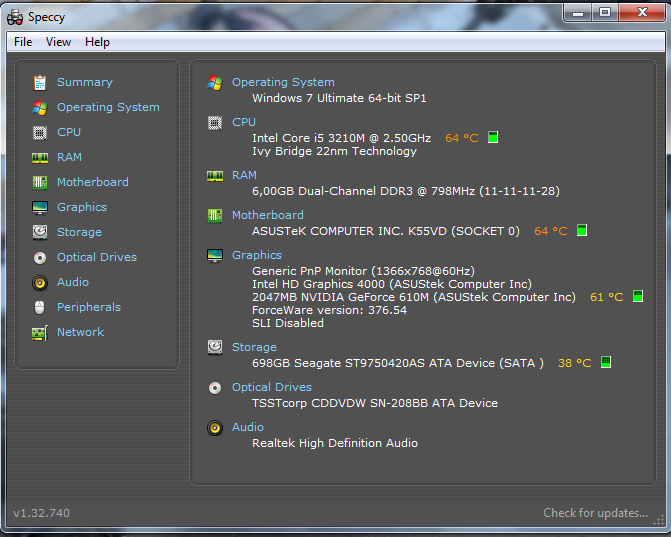This screenshot has height=537, width=671.
Task: Select CPU in the sidebar
Action: (69, 132)
